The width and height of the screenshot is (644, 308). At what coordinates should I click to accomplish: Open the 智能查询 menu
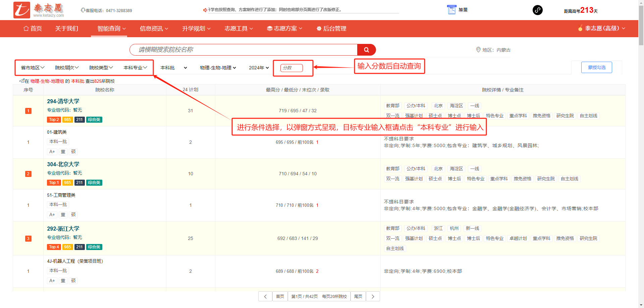click(x=111, y=28)
